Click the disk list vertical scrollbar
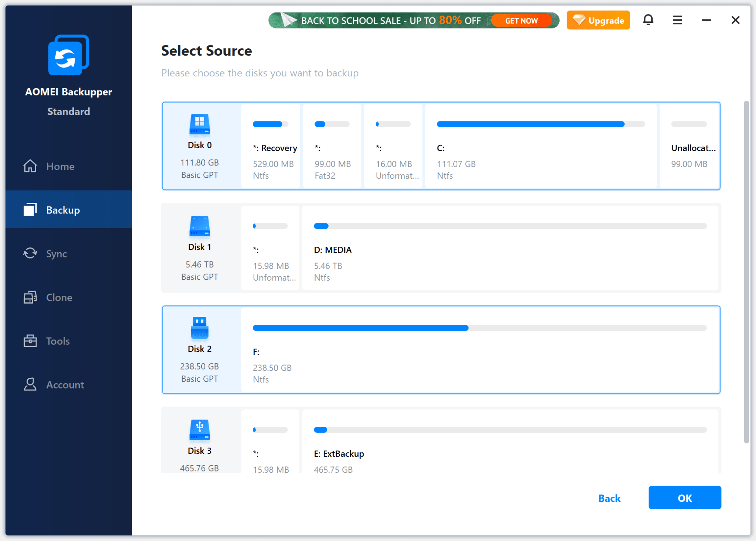Screen dimensions: 756x541 pyautogui.click(x=746, y=271)
